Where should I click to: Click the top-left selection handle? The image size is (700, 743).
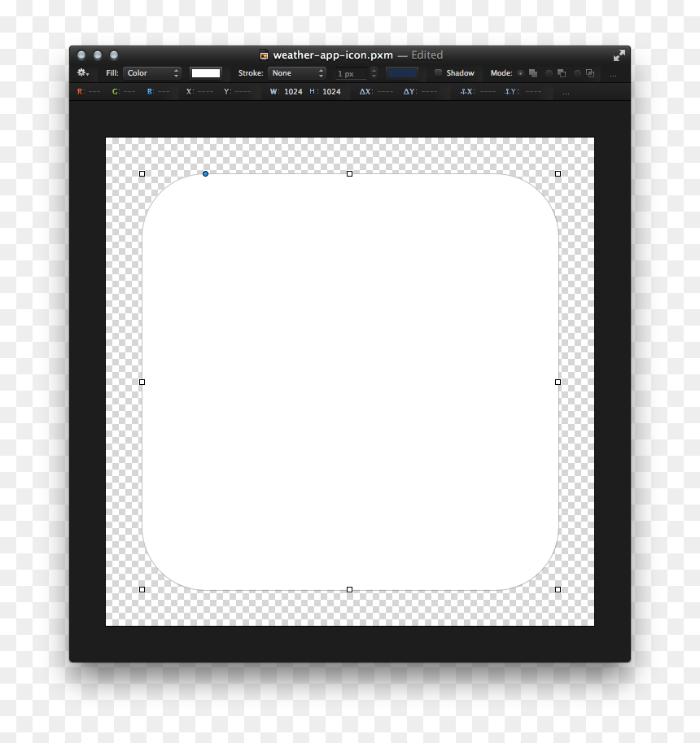[142, 174]
